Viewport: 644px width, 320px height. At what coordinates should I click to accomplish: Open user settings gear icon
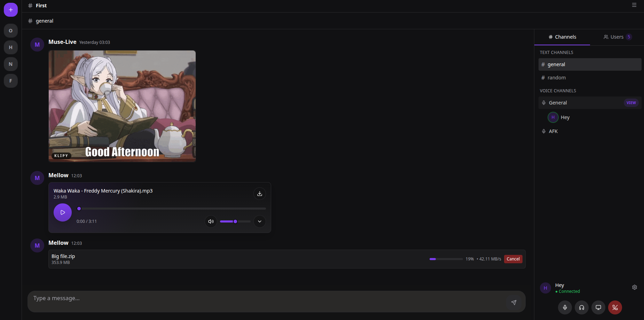click(634, 287)
